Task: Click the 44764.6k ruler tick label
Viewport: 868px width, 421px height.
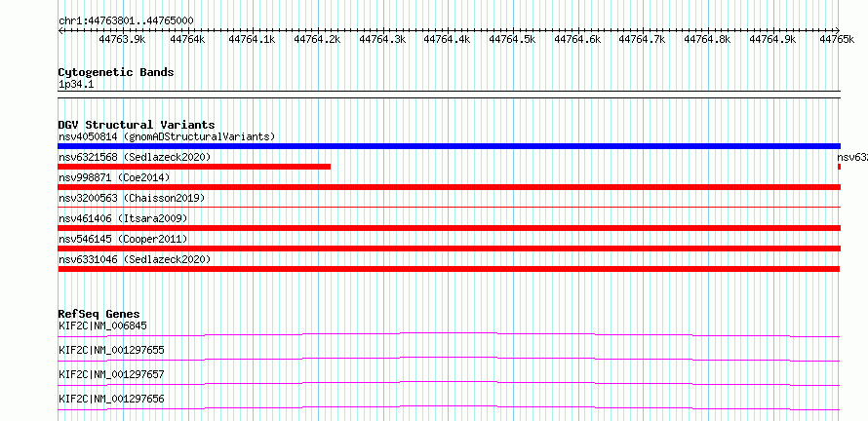Action: [x=577, y=39]
